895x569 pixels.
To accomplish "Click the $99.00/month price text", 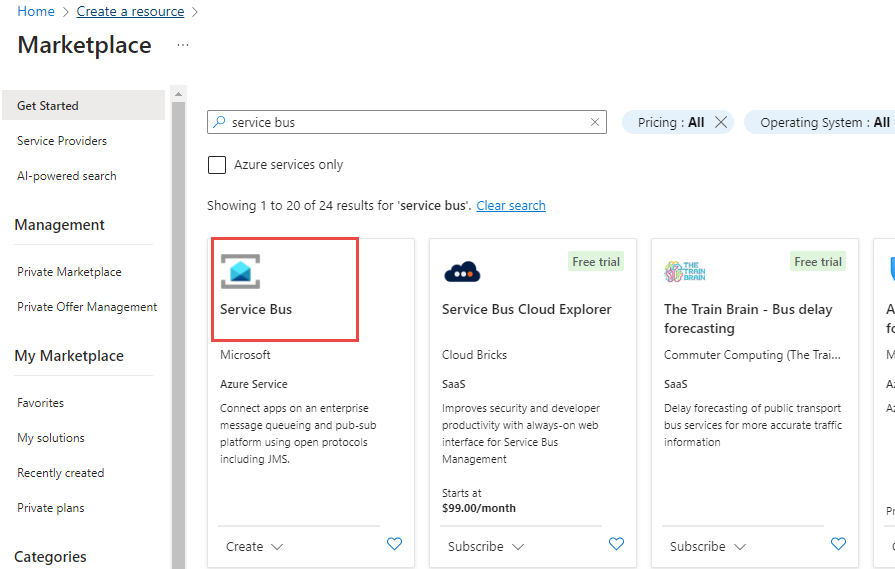I will point(479,508).
